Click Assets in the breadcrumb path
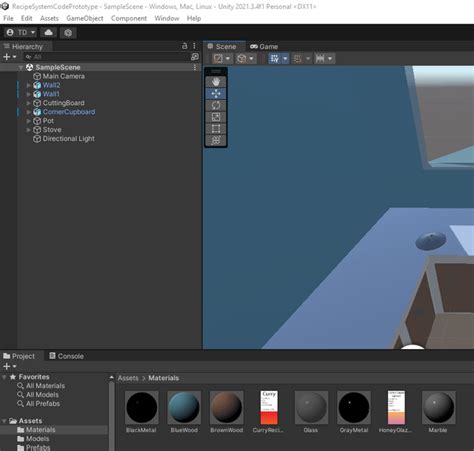 pos(128,378)
